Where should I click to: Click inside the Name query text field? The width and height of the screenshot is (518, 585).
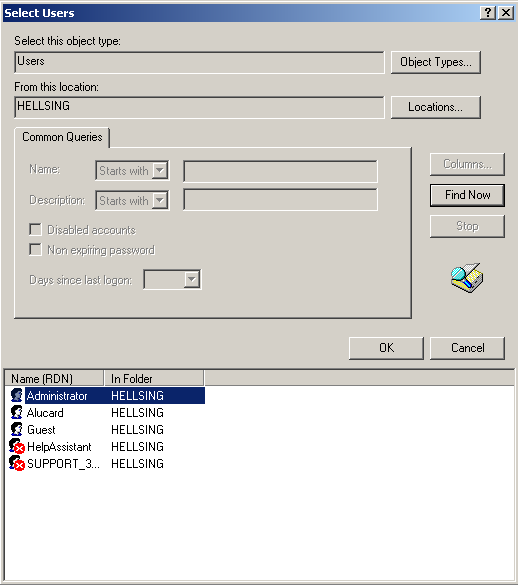click(x=280, y=171)
